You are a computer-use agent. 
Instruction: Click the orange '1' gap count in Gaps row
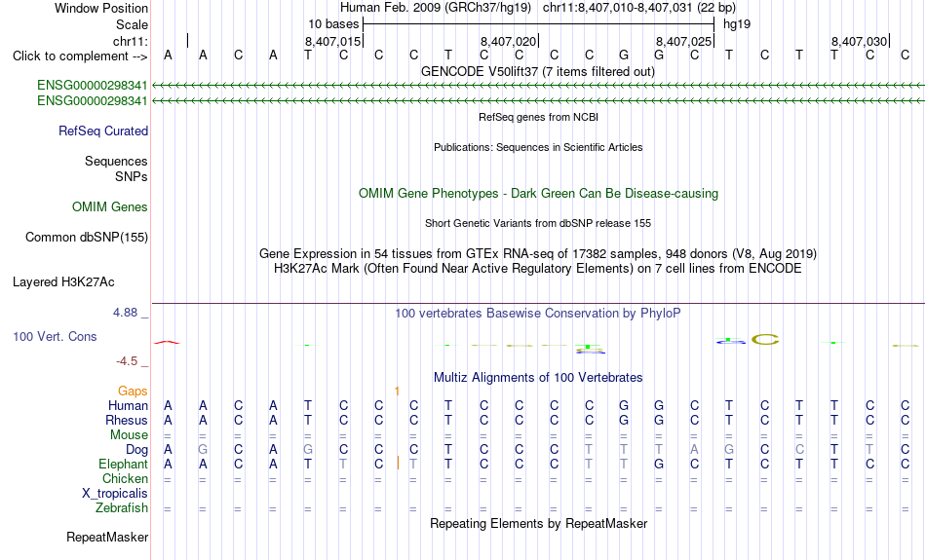coord(397,392)
